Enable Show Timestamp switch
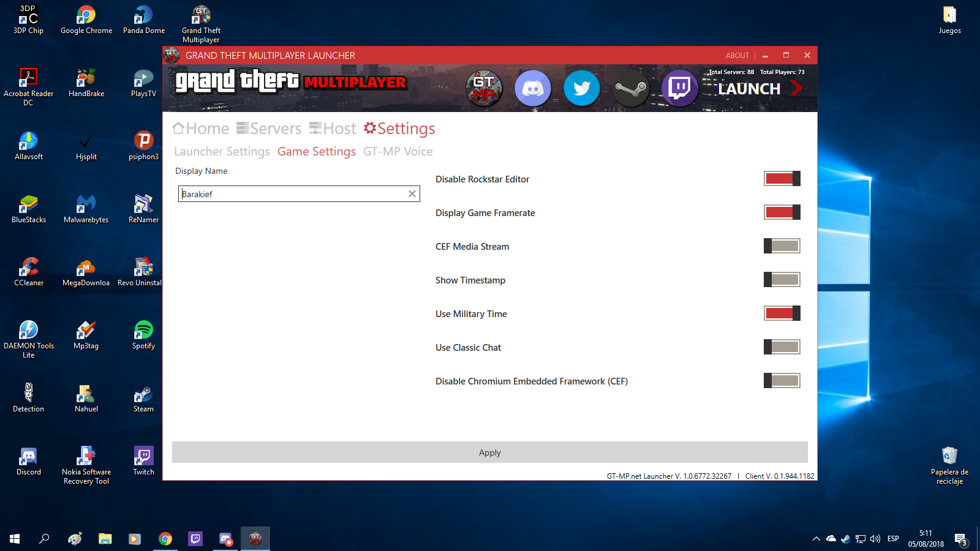Image resolution: width=980 pixels, height=551 pixels. 782,280
